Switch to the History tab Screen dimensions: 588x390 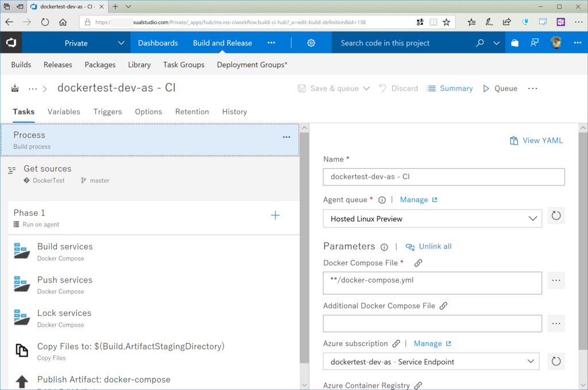pos(234,112)
